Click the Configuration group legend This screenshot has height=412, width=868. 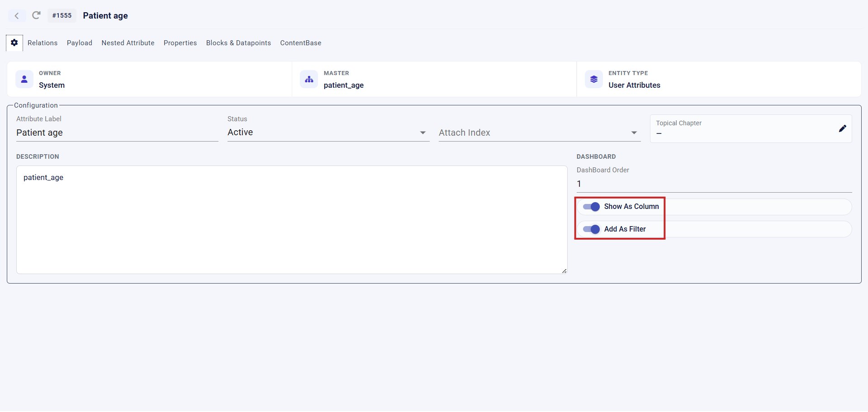pyautogui.click(x=36, y=105)
